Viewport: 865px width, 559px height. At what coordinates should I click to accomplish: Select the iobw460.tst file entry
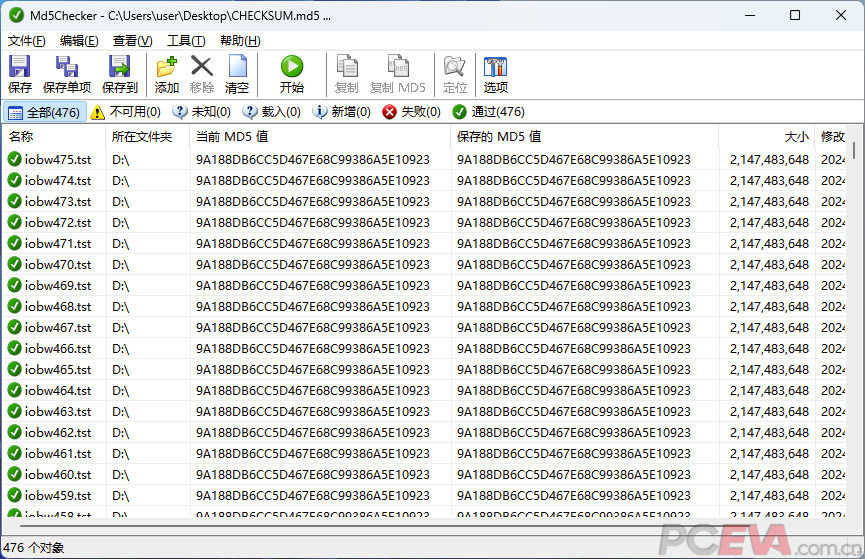coord(58,474)
